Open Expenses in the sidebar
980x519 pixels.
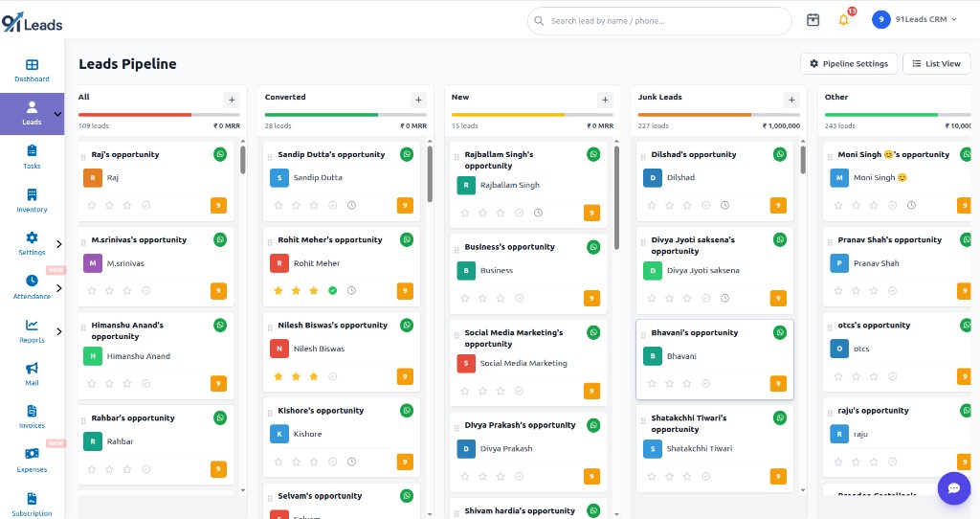pos(32,461)
